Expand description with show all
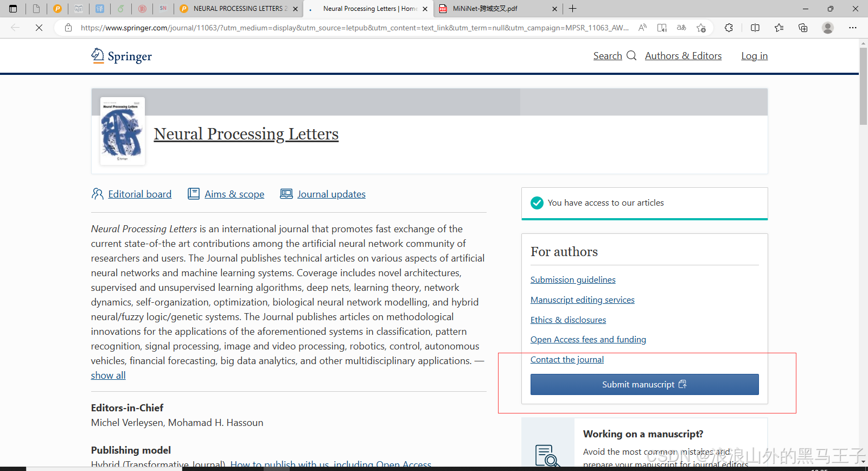This screenshot has height=471, width=868. pos(108,375)
